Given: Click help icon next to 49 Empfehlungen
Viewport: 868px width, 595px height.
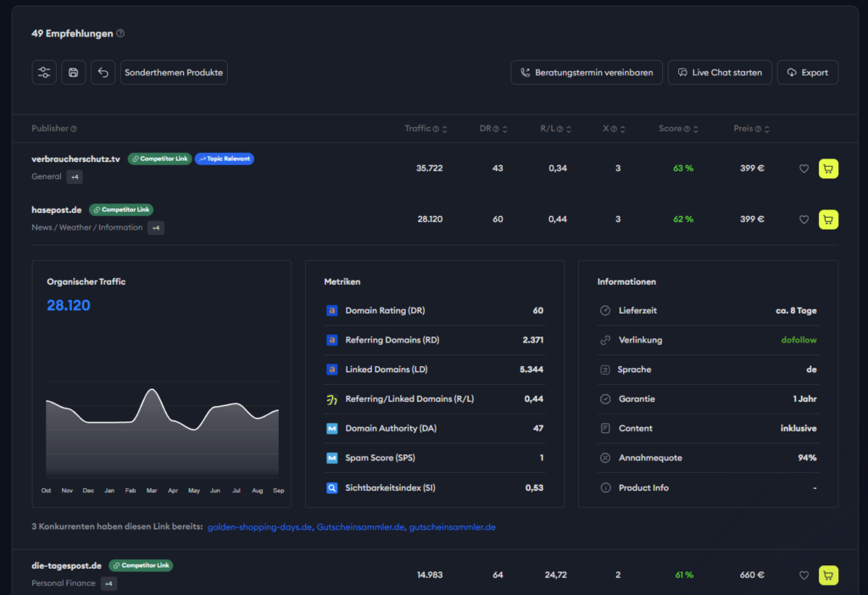Looking at the screenshot, I should (120, 34).
